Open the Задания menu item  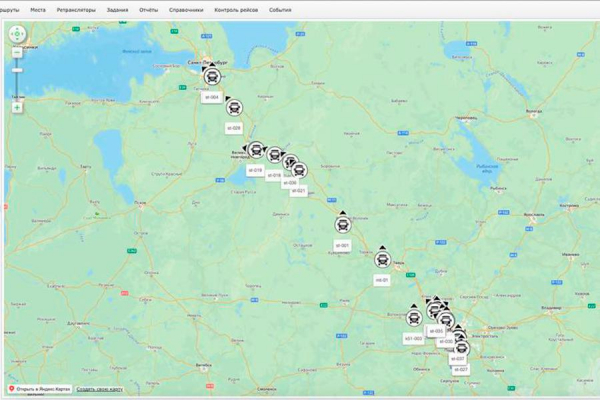pyautogui.click(x=117, y=8)
